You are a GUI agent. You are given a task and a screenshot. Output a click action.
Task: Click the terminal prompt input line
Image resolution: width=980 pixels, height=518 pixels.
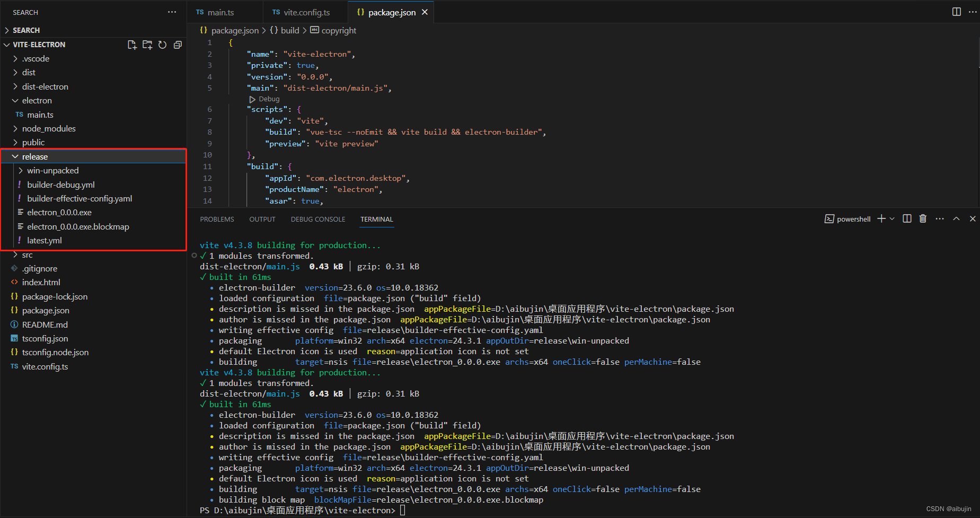coord(303,510)
